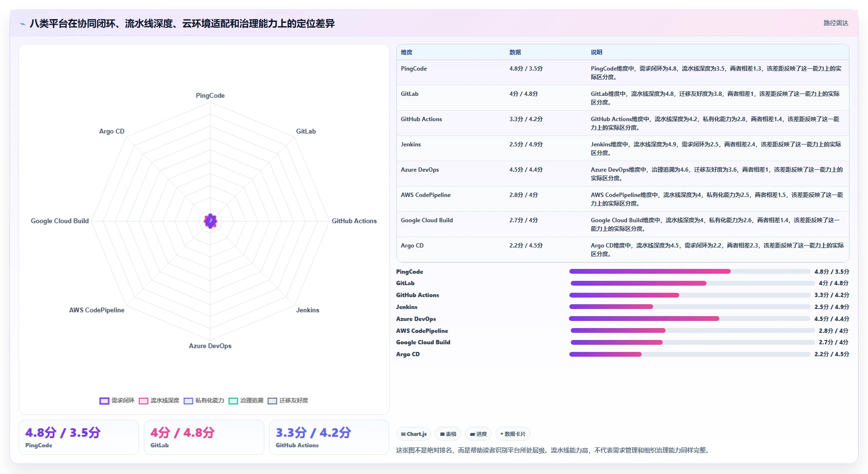Select the GitLab 4分 / 4.8分 stat card
Viewport: 868px width, 474px height.
click(x=204, y=437)
